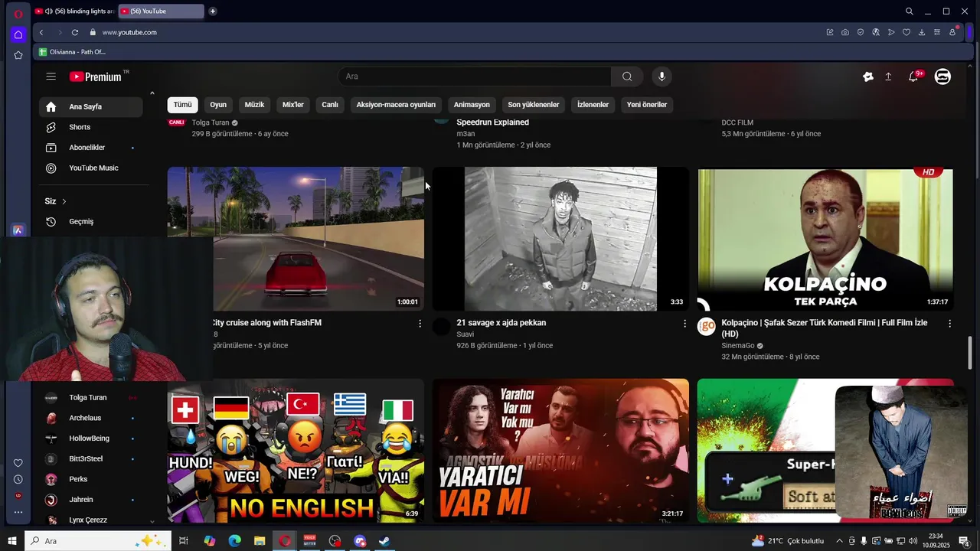The image size is (980, 551).
Task: Reload the page in Opera
Action: pyautogui.click(x=75, y=32)
